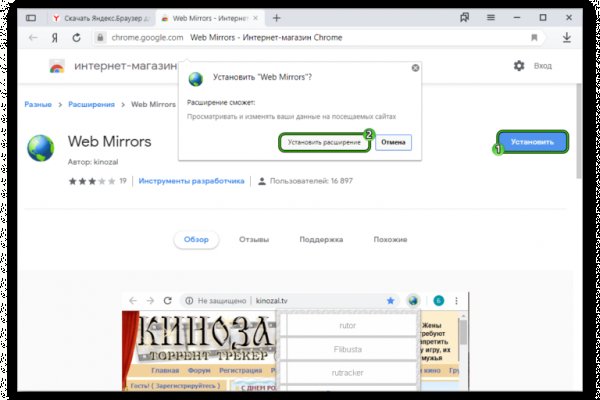
Task: Click the browser back arrow
Action: tap(33, 38)
